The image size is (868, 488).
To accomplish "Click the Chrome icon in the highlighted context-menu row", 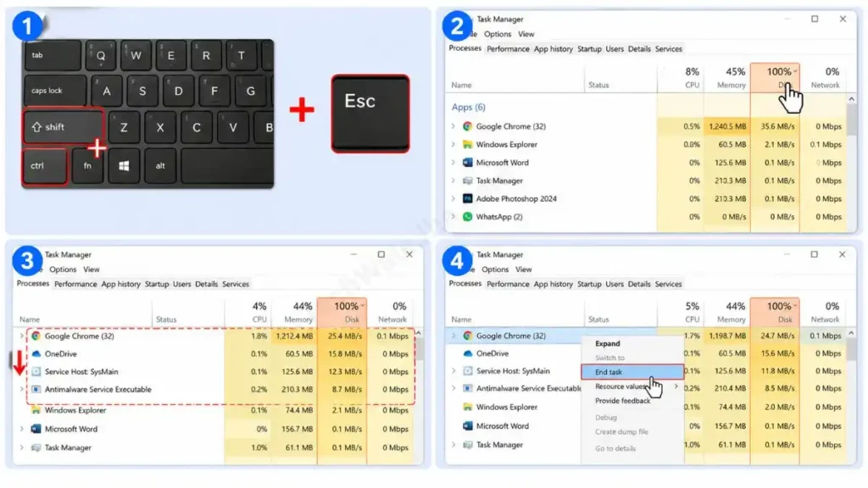I will (x=467, y=335).
